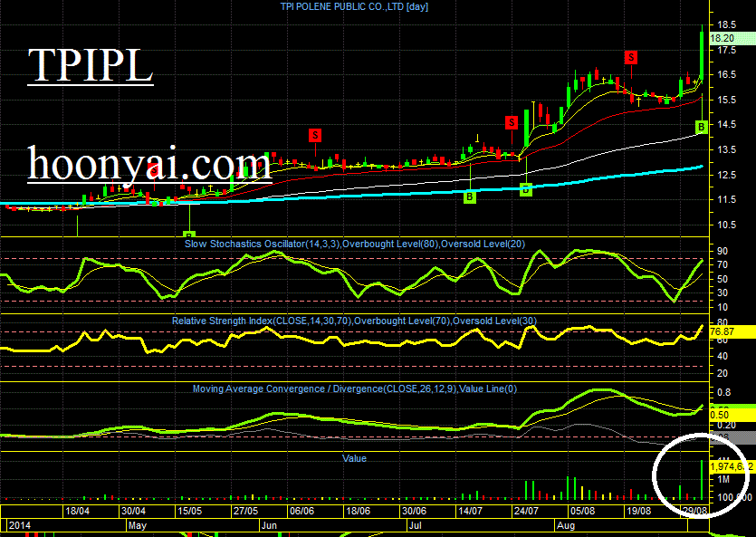Click the TPI POLENE PUBLIC CO.,LTD [day] chart title

tap(354, 6)
